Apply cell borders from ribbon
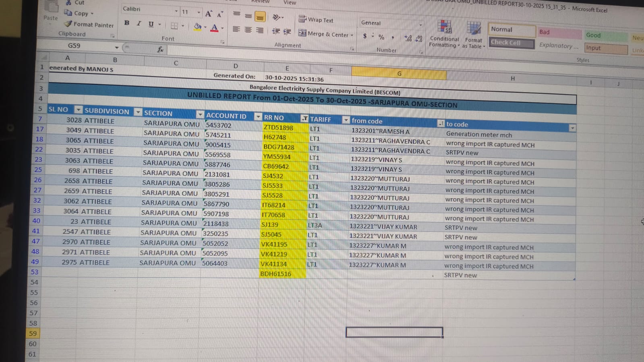The image size is (644, 362). pos(174,26)
